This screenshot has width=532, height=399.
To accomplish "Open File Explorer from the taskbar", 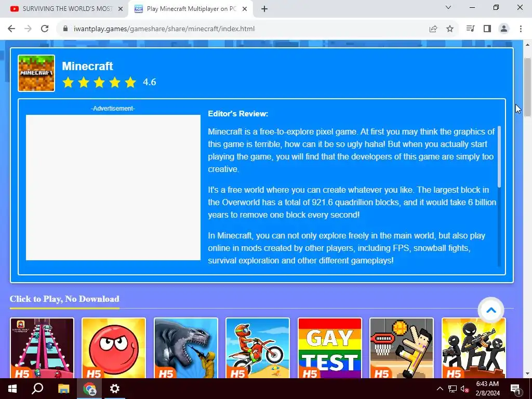I will [x=63, y=389].
